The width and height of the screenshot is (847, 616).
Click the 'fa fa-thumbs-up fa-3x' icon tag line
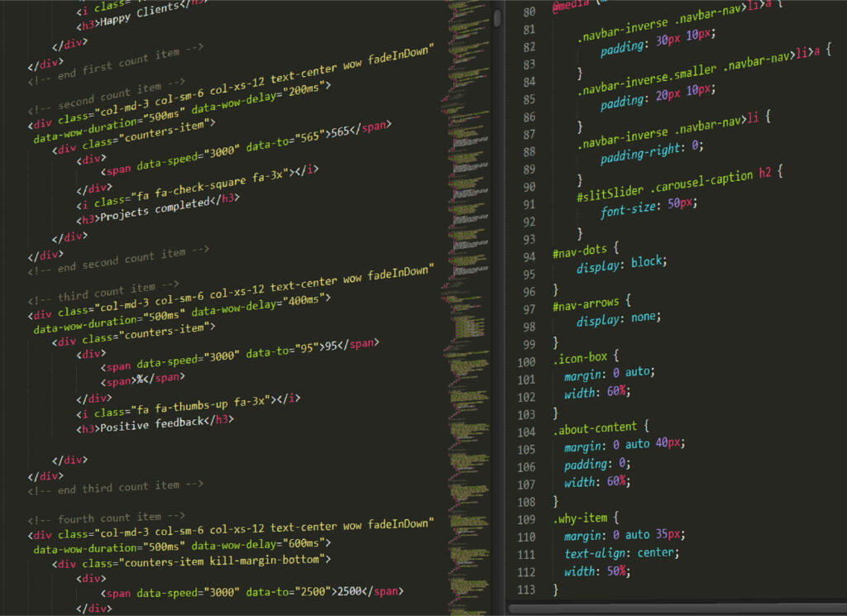188,407
